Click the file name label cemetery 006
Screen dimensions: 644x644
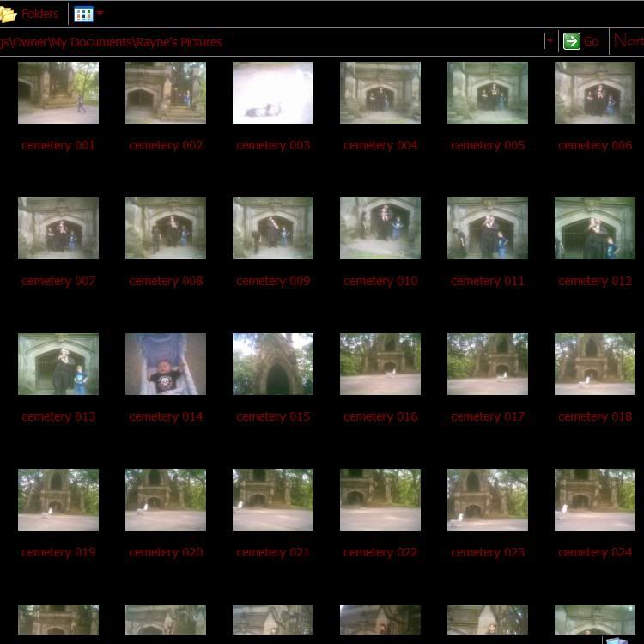(595, 145)
